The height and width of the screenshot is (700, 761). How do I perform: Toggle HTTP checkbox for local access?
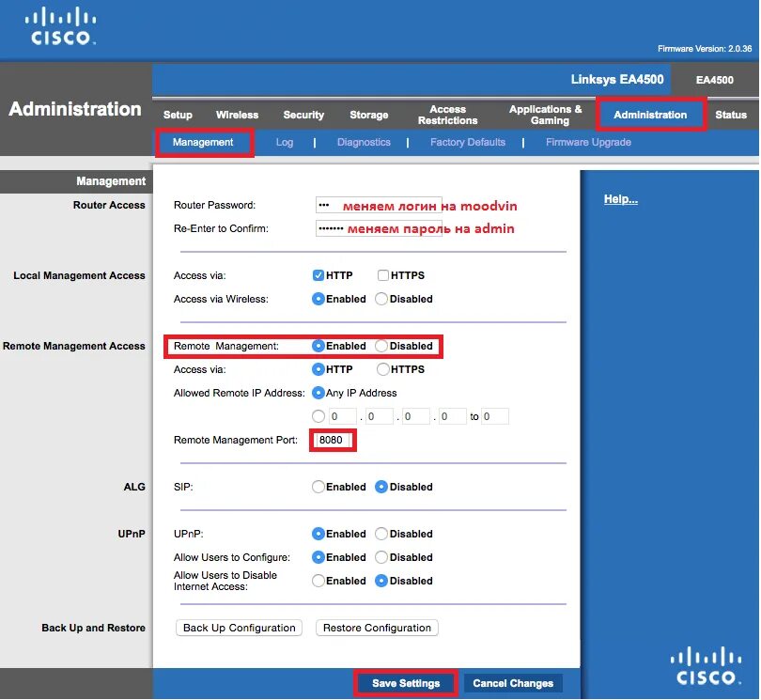(x=318, y=275)
